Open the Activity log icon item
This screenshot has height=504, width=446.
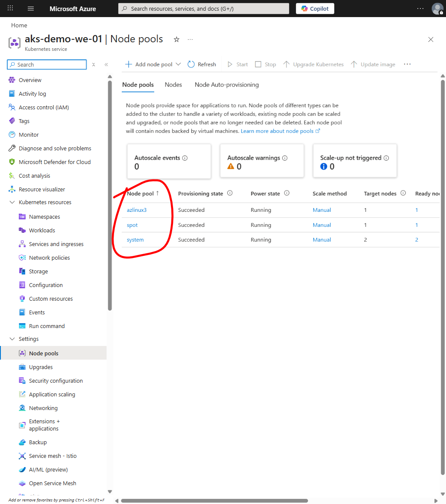pyautogui.click(x=12, y=94)
